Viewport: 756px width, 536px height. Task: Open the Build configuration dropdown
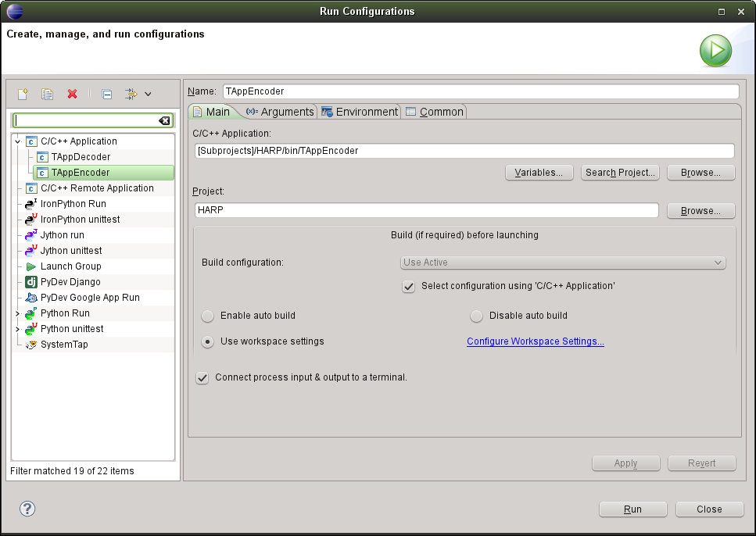coord(563,263)
